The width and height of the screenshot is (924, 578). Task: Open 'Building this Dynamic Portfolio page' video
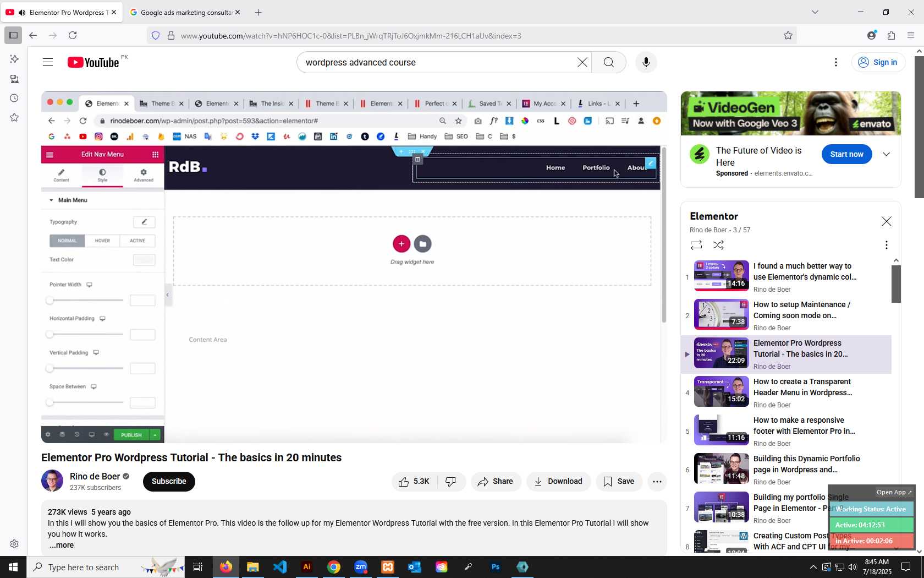pos(786,470)
